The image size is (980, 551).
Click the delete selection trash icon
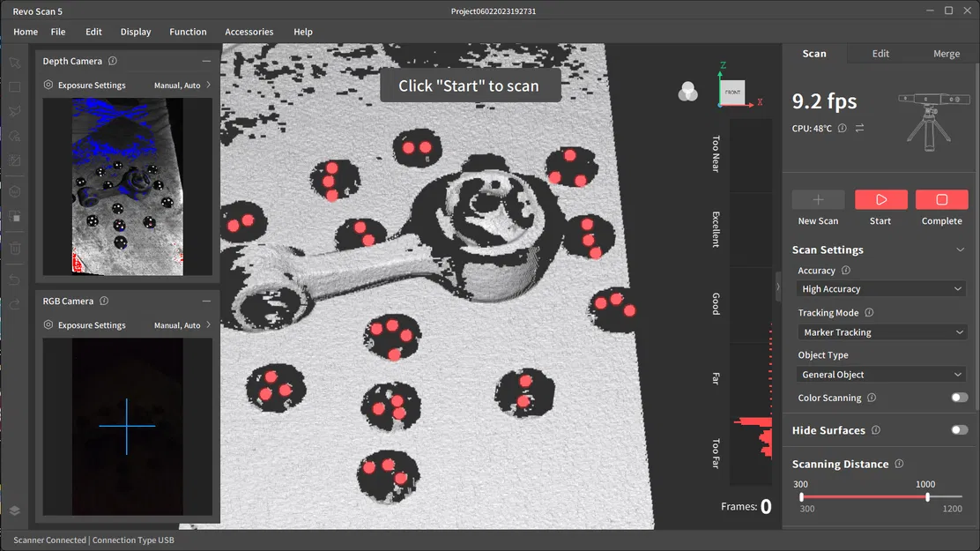pos(13,249)
